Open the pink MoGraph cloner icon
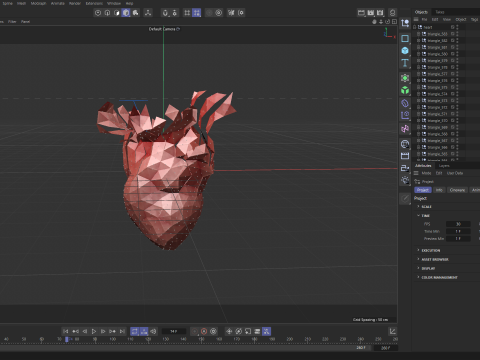Screen dimensions: 480x360 pyautogui.click(x=405, y=129)
